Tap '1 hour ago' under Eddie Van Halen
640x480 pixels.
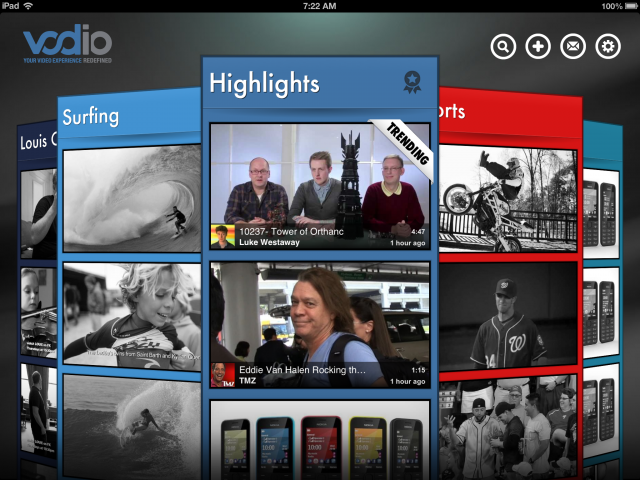pos(408,382)
